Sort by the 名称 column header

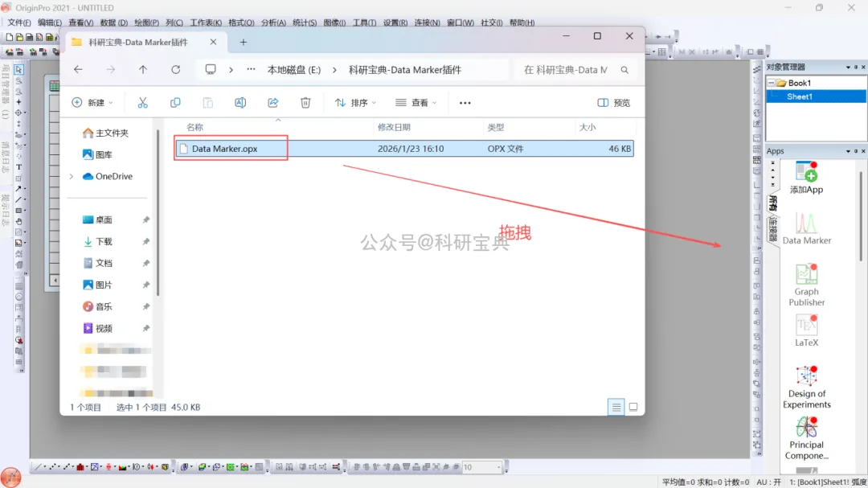coord(194,127)
